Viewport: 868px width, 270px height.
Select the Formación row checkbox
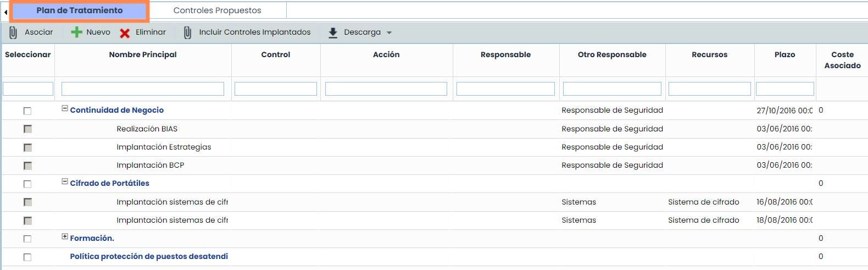[27, 239]
